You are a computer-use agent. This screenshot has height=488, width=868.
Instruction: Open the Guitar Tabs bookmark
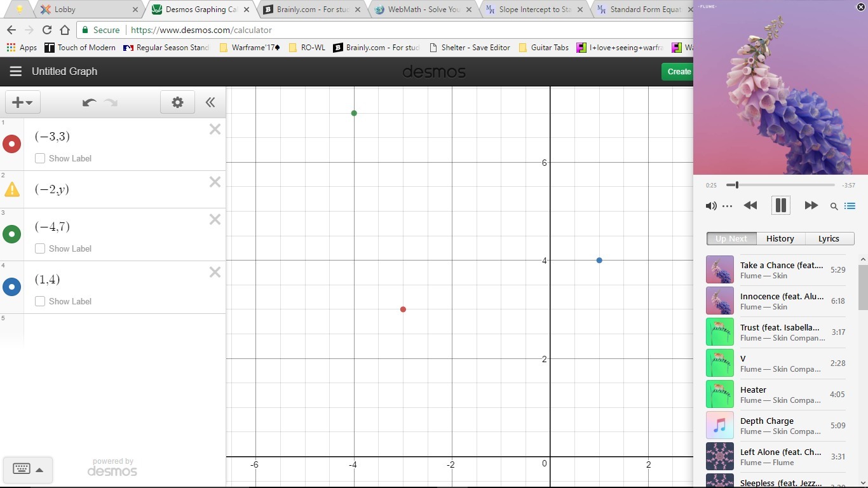point(544,48)
